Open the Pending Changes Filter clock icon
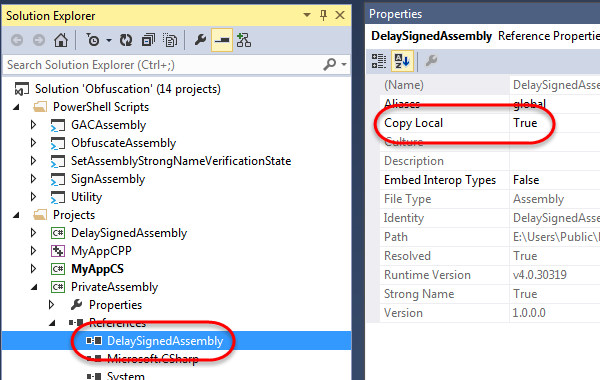Screen dimensions: 600x380 pyautogui.click(x=93, y=40)
